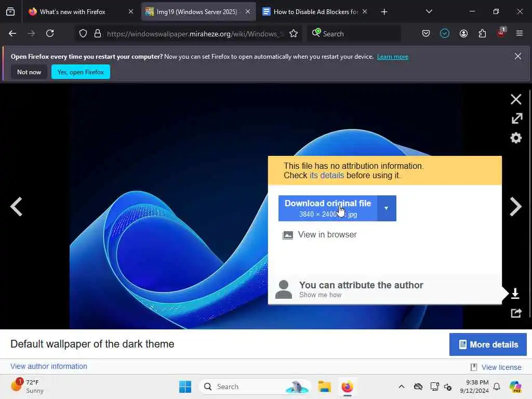
Task: Open Copilot preview icon in taskbar
Action: coord(515,387)
